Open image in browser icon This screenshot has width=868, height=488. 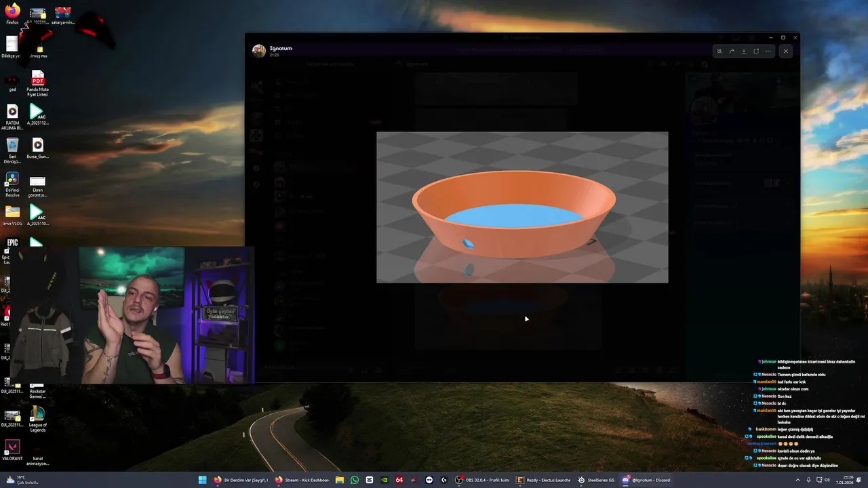pyautogui.click(x=756, y=51)
